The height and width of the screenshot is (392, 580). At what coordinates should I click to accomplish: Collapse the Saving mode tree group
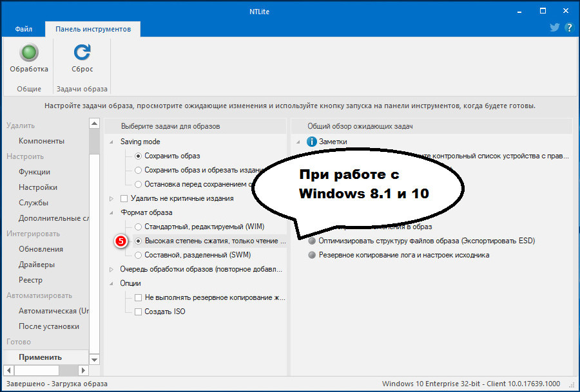point(111,142)
